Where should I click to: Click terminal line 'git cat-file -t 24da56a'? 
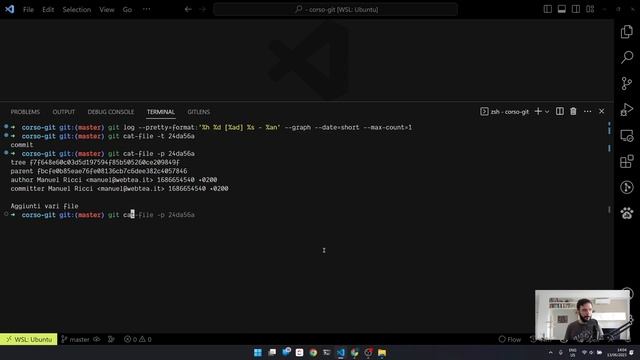[x=151, y=136]
